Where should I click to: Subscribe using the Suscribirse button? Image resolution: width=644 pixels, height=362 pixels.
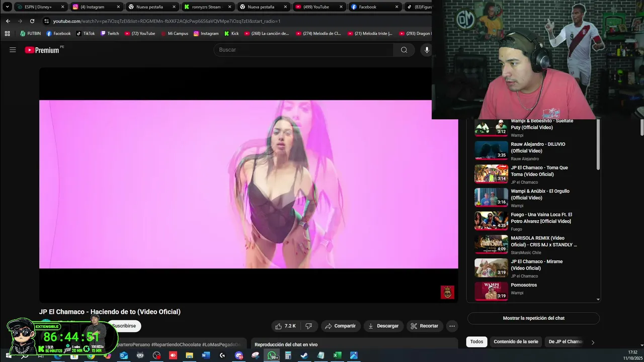tap(124, 326)
